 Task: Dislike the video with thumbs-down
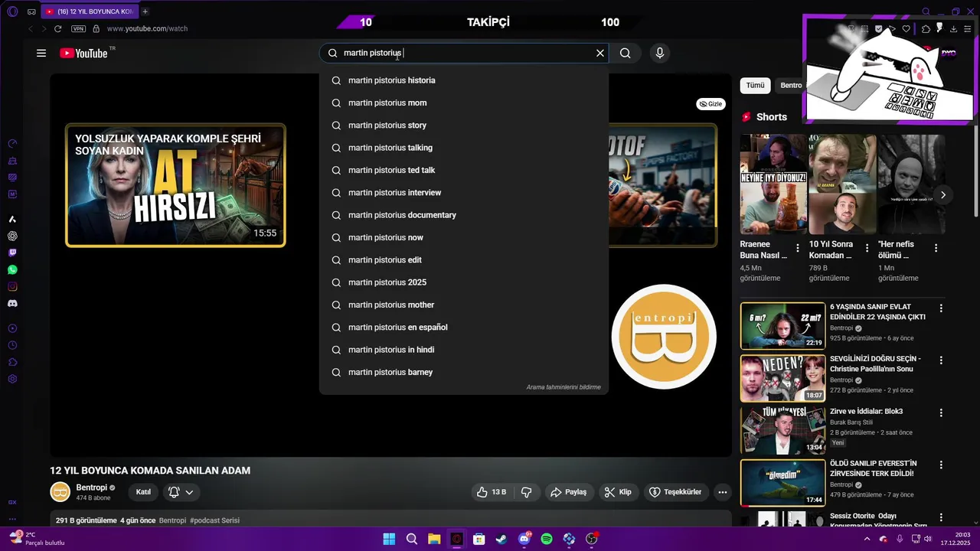[527, 492]
